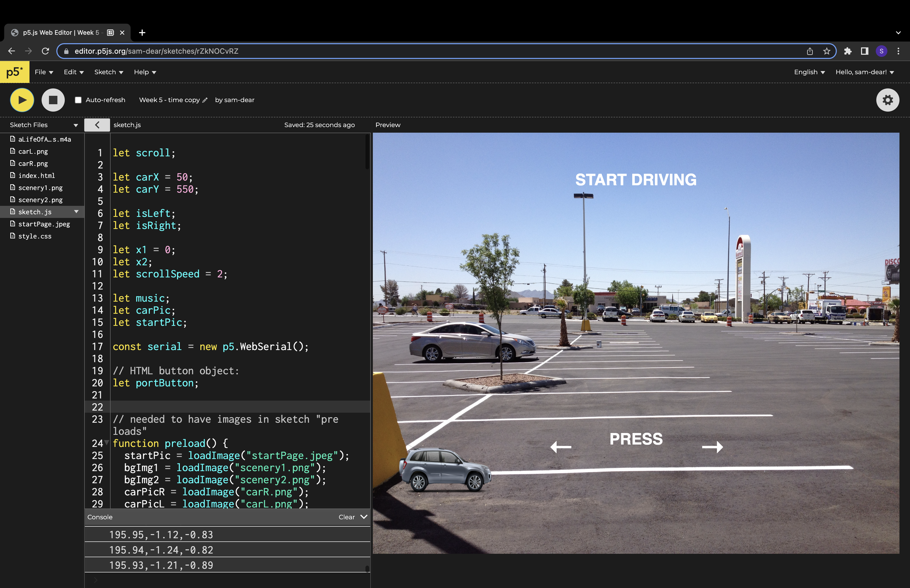The image size is (910, 588).
Task: Open the sketch.js file options arrow
Action: [76, 211]
